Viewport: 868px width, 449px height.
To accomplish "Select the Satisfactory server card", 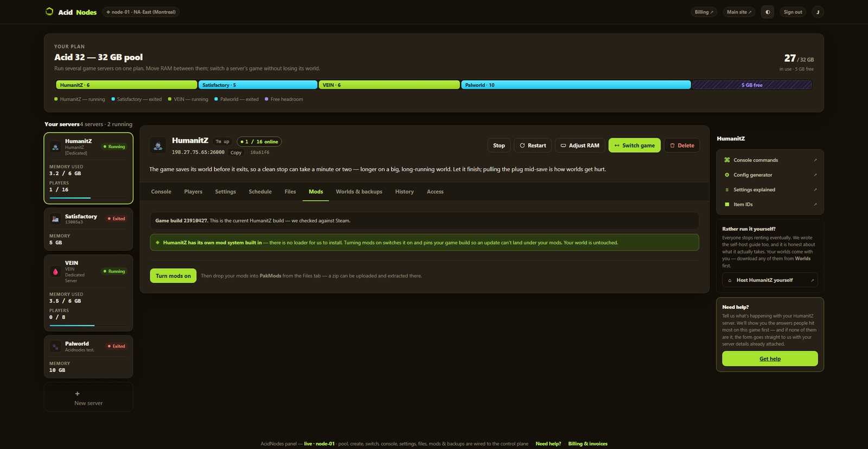I will click(88, 229).
